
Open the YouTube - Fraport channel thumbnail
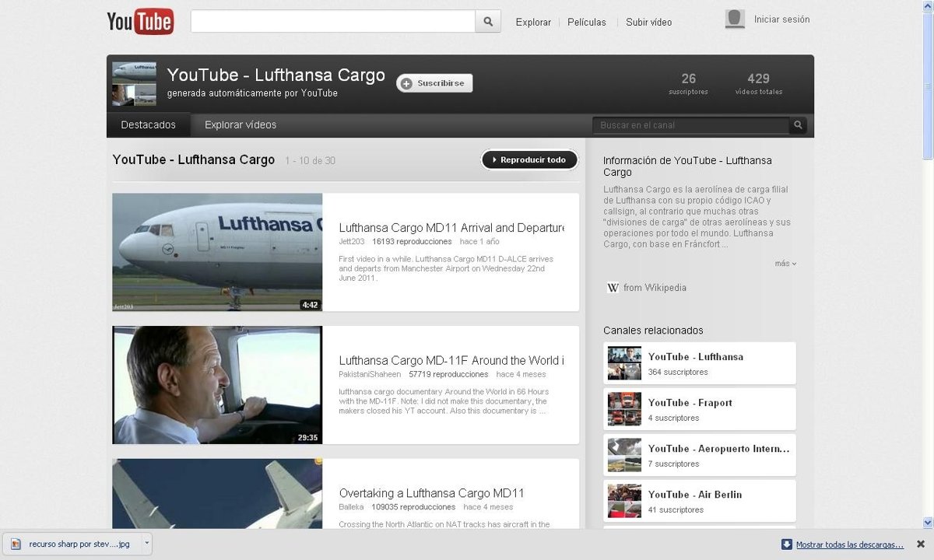click(x=624, y=409)
